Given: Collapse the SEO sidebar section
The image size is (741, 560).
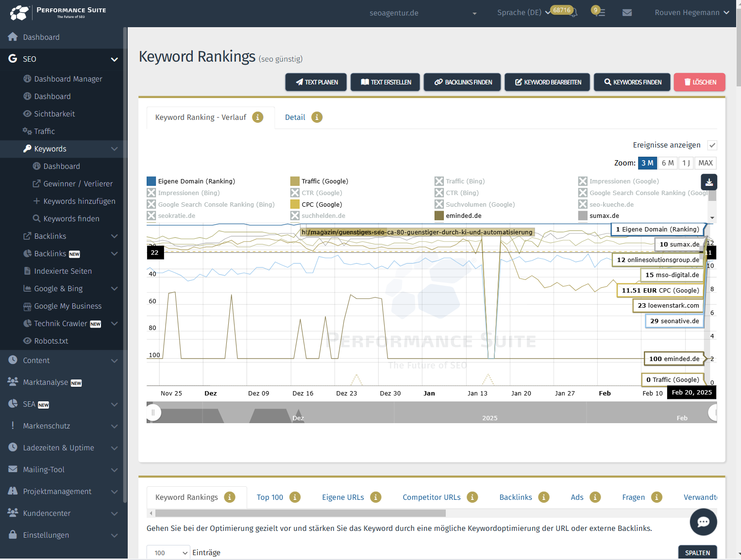Looking at the screenshot, I should tap(114, 59).
